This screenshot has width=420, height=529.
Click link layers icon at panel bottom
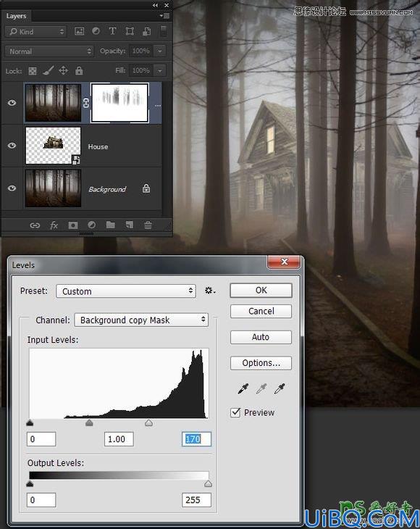(35, 225)
